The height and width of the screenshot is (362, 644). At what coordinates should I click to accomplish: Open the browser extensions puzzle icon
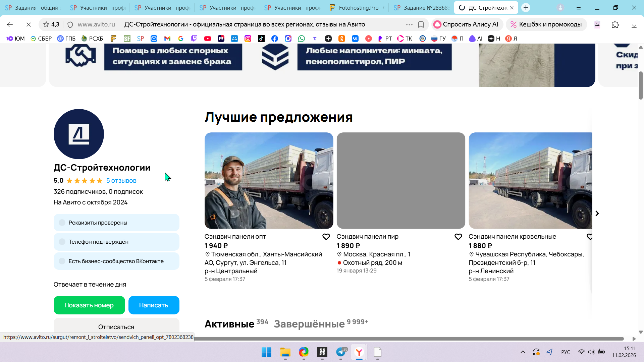click(615, 24)
